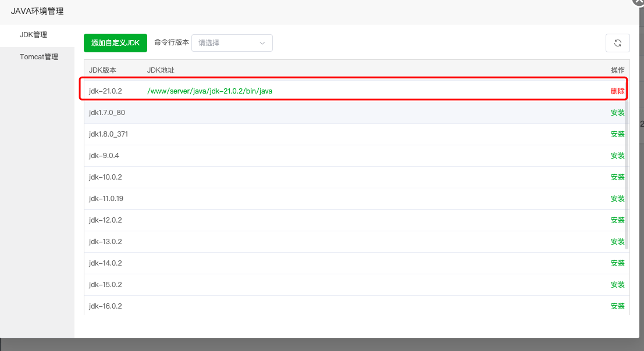Install jdk-13.0.2

point(617,242)
